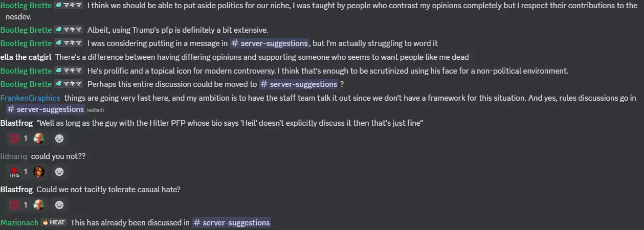Click the (edited) label on FrankenGraphics' message
This screenshot has height=230, width=644.
click(94, 110)
